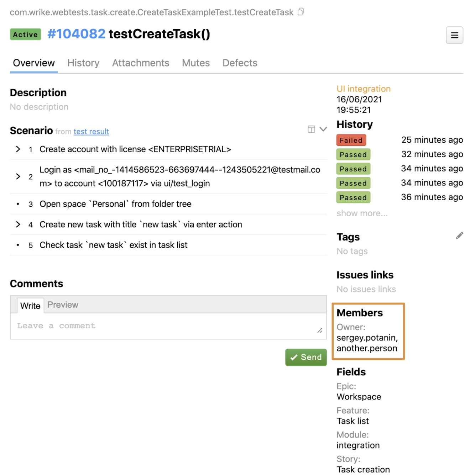Expand step 2 Login as mail
475x476 pixels.
(18, 176)
